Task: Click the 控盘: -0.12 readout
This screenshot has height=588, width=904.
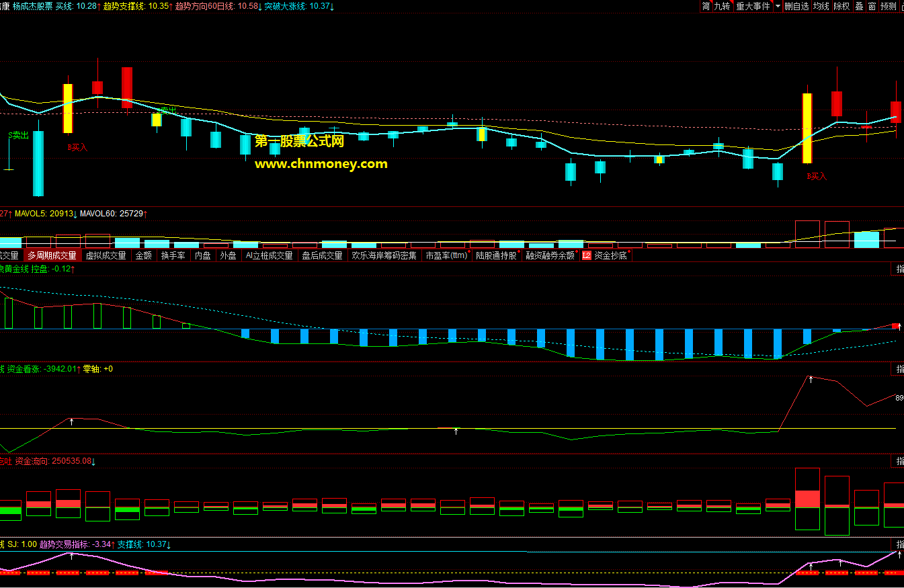Action: (53, 269)
